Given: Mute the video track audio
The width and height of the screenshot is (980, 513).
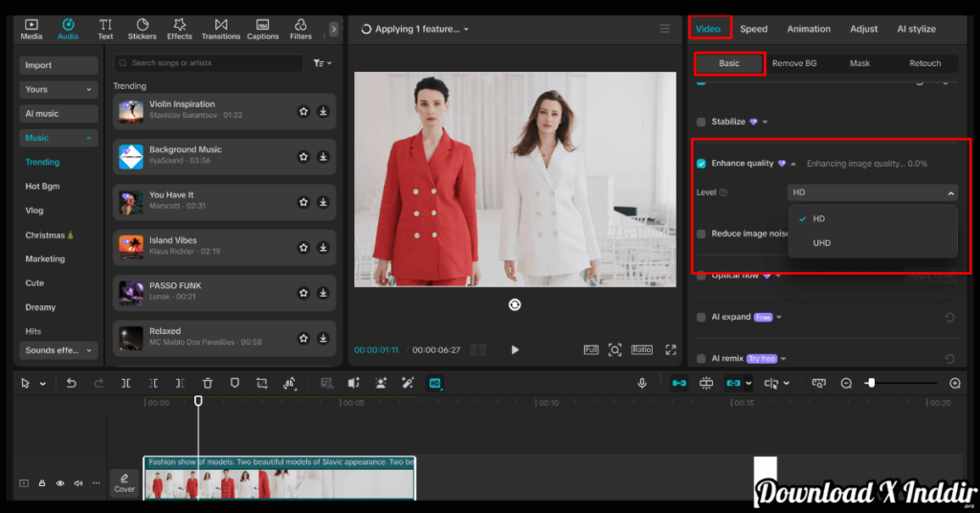Looking at the screenshot, I should tap(78, 483).
